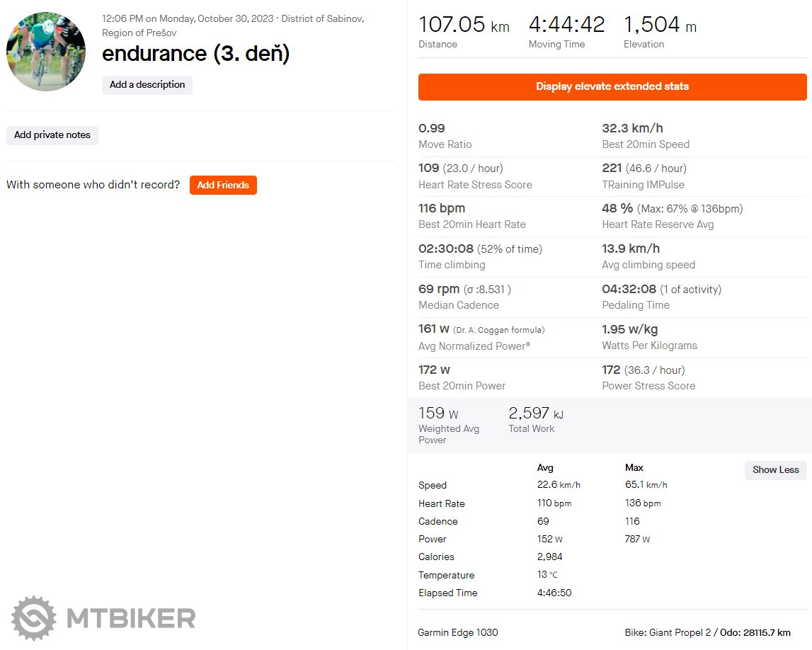812x650 pixels.
Task: Click the Heart Rate Stress Score label
Action: pyautogui.click(x=475, y=185)
